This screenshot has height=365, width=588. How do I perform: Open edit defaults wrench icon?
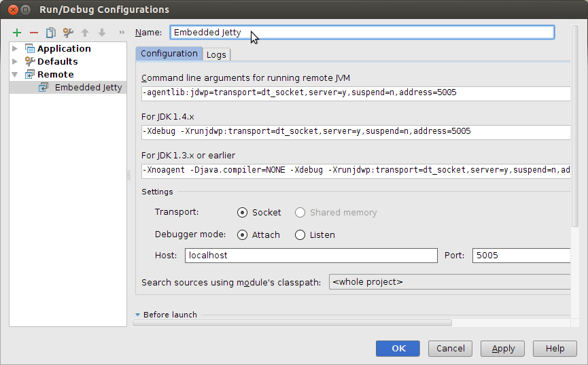[68, 33]
